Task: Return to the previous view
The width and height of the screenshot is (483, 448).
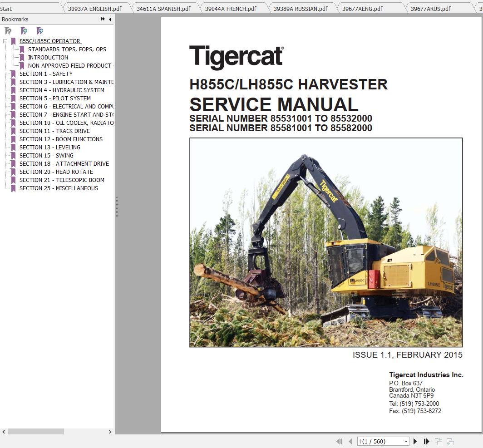Action: [439, 441]
